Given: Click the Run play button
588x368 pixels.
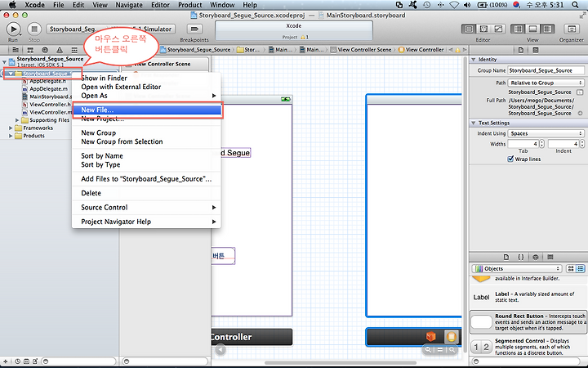Looking at the screenshot, I should point(14,29).
